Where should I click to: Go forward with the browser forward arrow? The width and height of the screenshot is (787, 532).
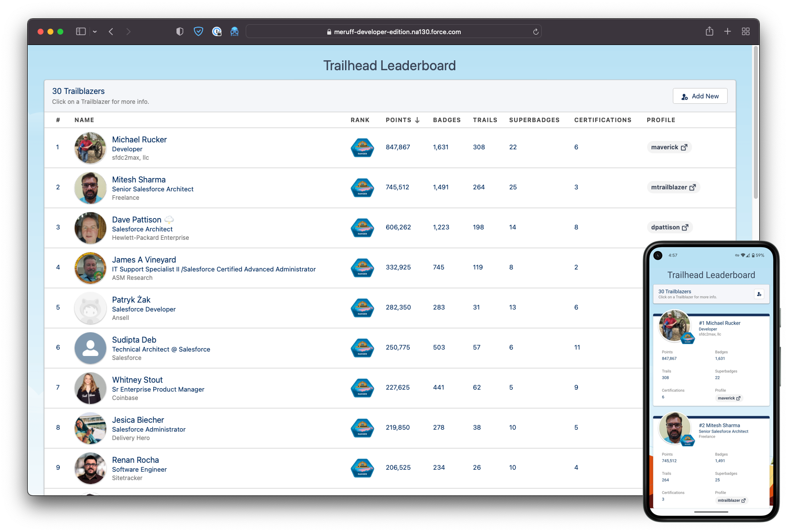(129, 32)
